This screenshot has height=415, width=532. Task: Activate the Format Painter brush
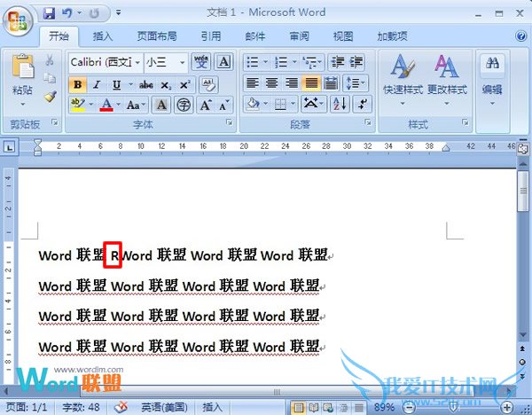click(51, 97)
